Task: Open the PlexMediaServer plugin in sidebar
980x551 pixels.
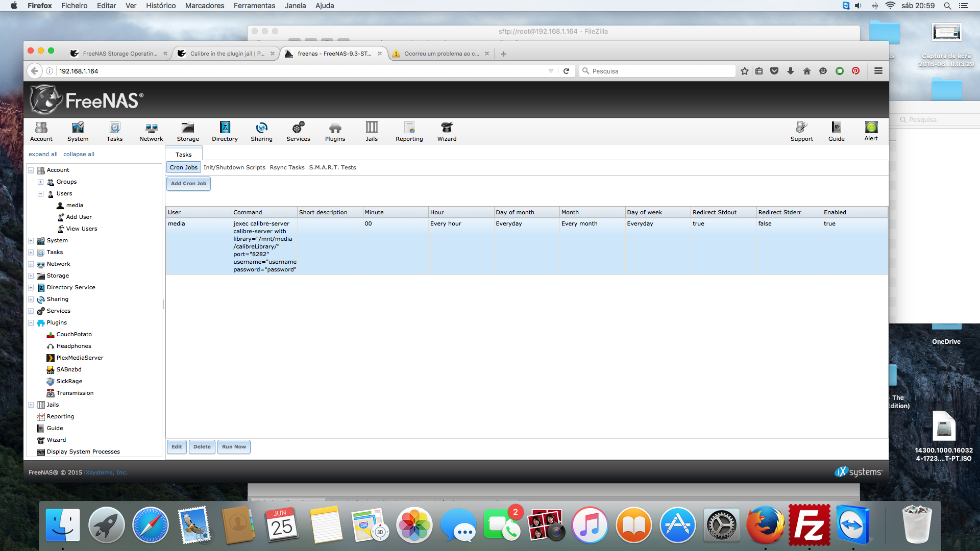Action: pyautogui.click(x=80, y=358)
